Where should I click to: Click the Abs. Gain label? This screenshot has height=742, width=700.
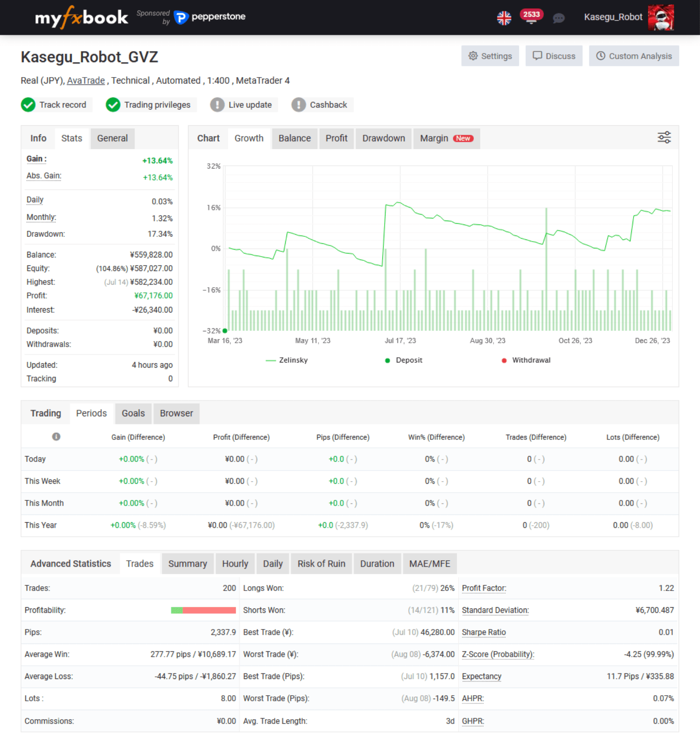44,176
